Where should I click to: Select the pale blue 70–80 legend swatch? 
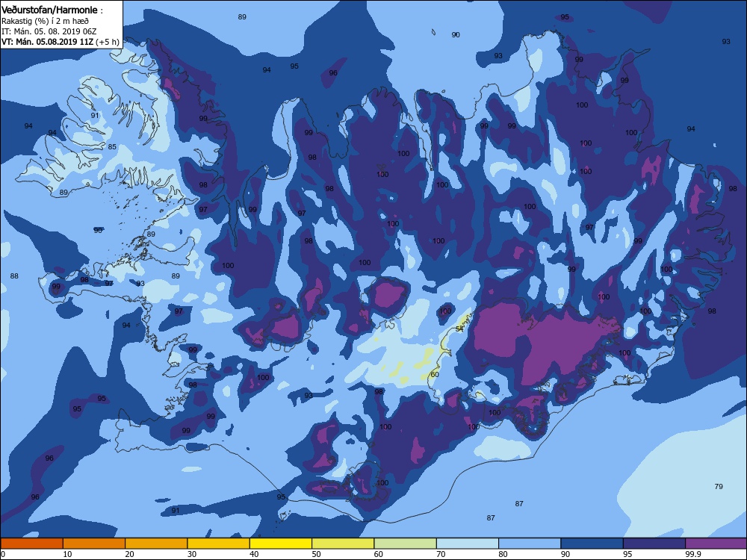coord(468,544)
